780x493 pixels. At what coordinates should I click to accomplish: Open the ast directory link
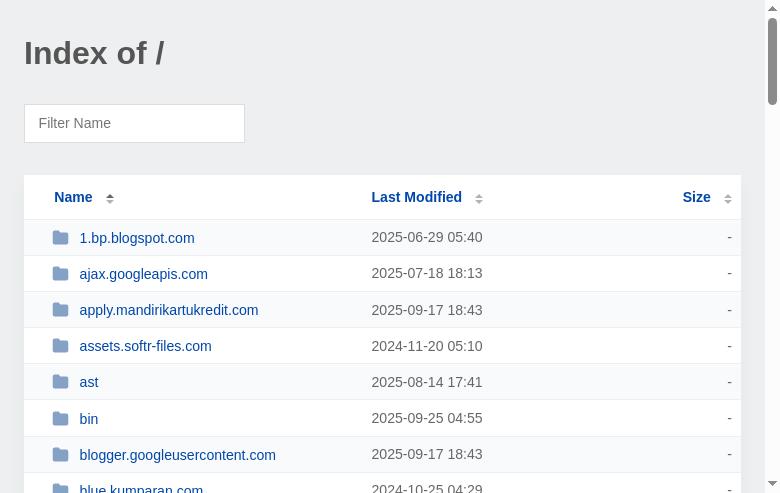click(x=89, y=383)
